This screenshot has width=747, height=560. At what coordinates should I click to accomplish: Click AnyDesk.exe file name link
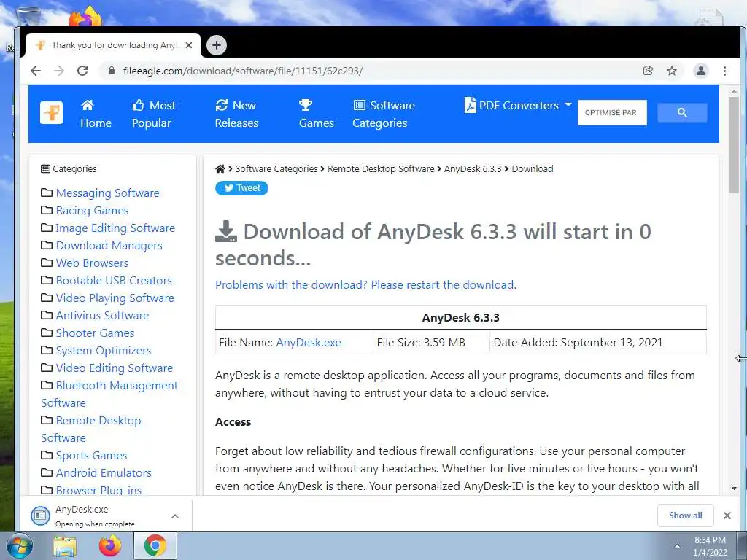tap(309, 343)
